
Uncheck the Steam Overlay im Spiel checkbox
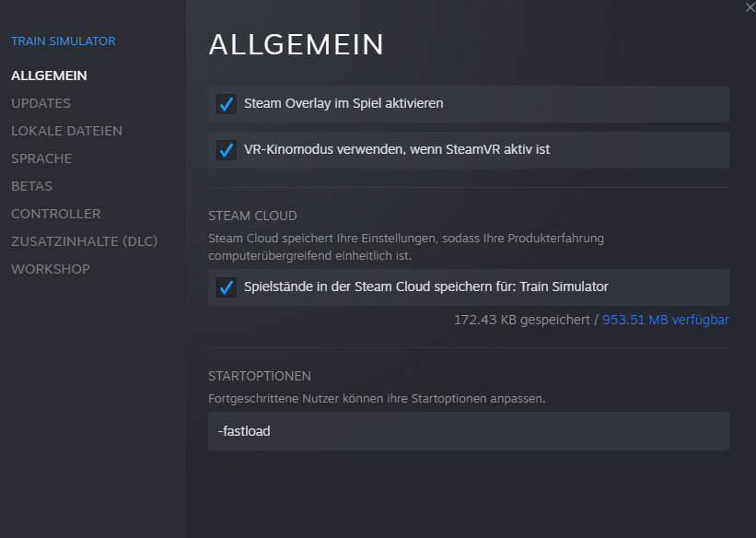pyautogui.click(x=227, y=104)
